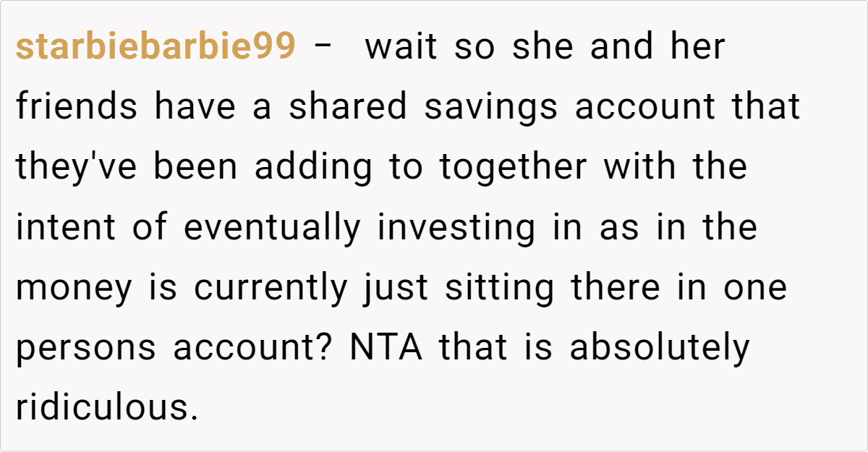The height and width of the screenshot is (452, 868).
Task: Click the word "intent" in the comment
Action: (x=66, y=227)
